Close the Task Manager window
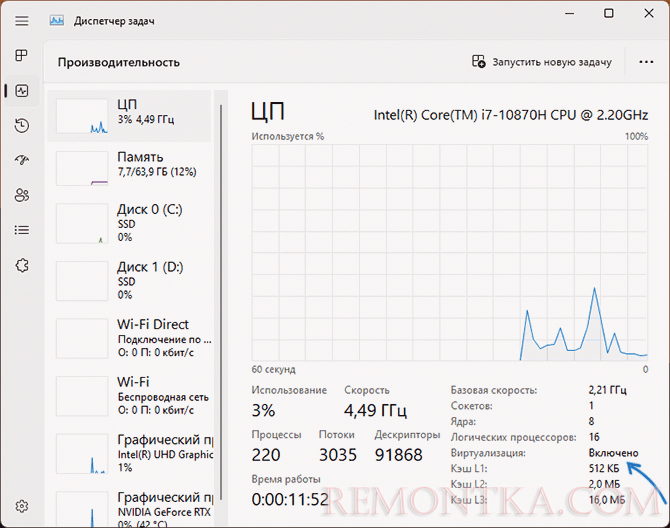 point(649,14)
